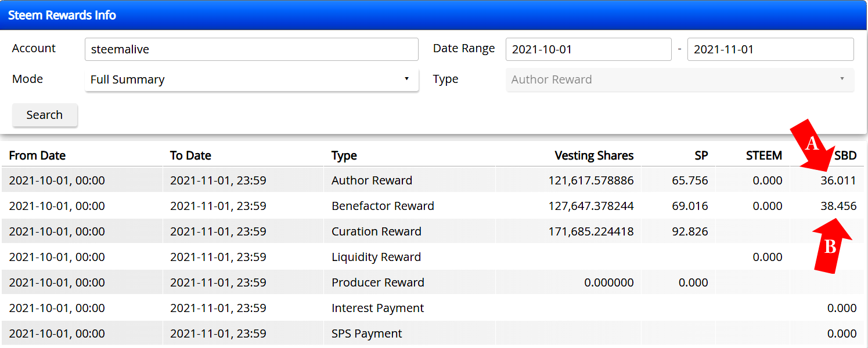Open the Mode dropdown showing Full Summary
The image size is (868, 348).
click(251, 79)
